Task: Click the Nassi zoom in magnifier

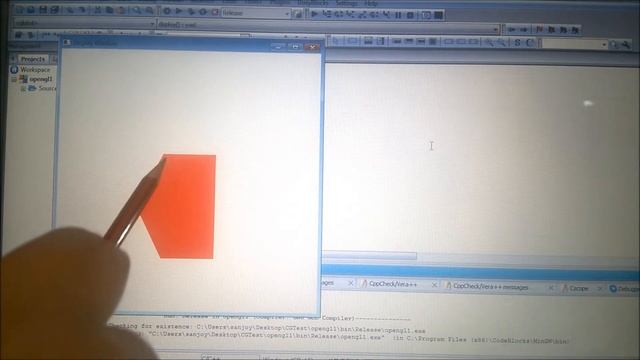Action: (x=489, y=42)
